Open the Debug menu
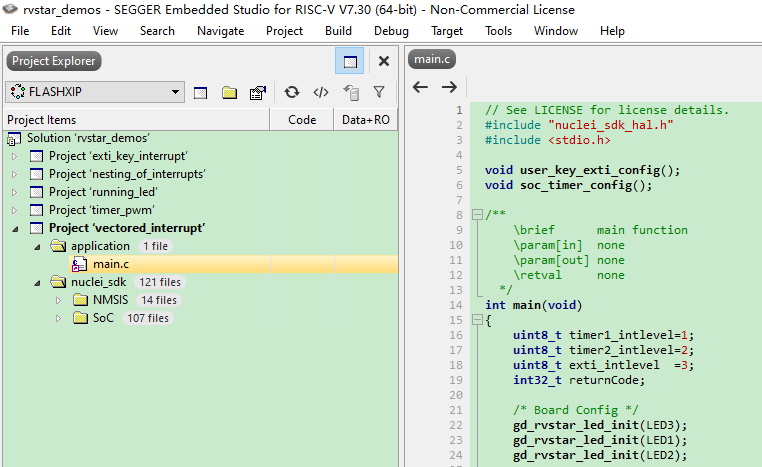This screenshot has height=467, width=762. pos(391,31)
